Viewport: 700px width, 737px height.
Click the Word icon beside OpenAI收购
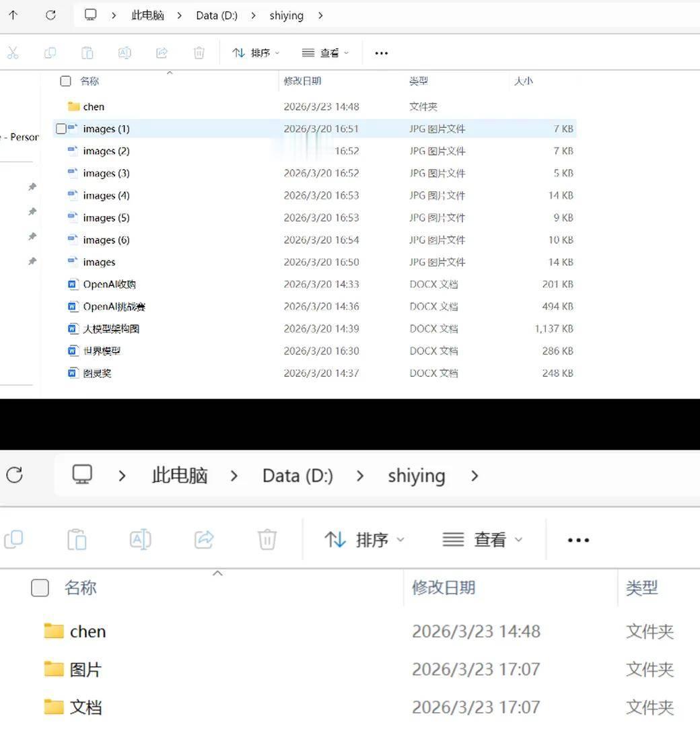coord(73,284)
